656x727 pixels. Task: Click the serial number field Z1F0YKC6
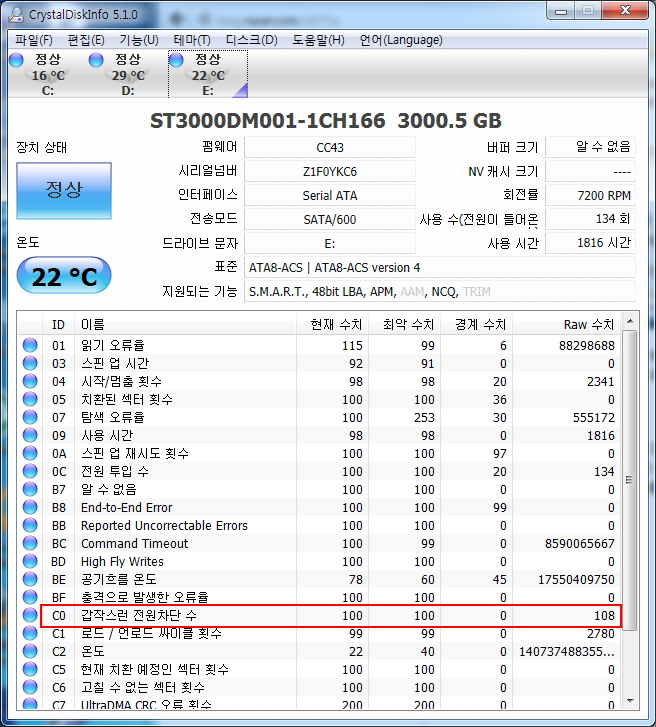point(330,172)
